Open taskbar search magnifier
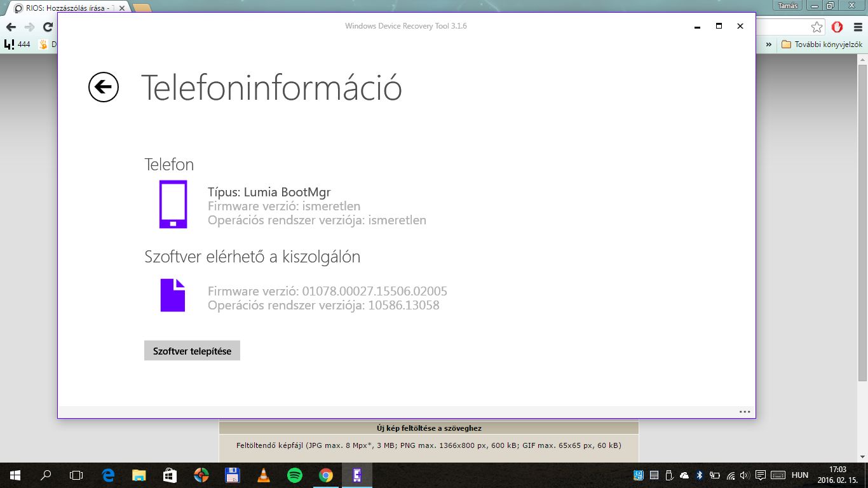868x488 pixels. point(46,475)
